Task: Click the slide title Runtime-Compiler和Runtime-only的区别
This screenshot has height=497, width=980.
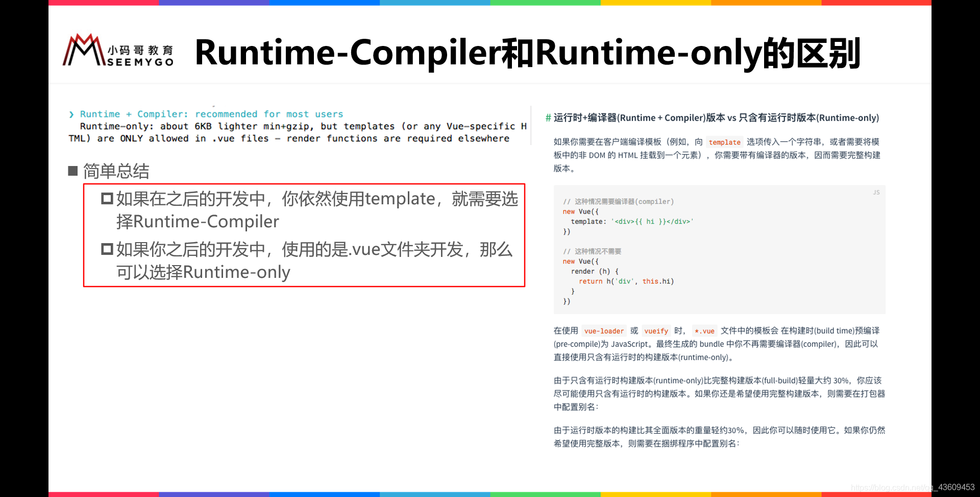Action: click(x=528, y=53)
